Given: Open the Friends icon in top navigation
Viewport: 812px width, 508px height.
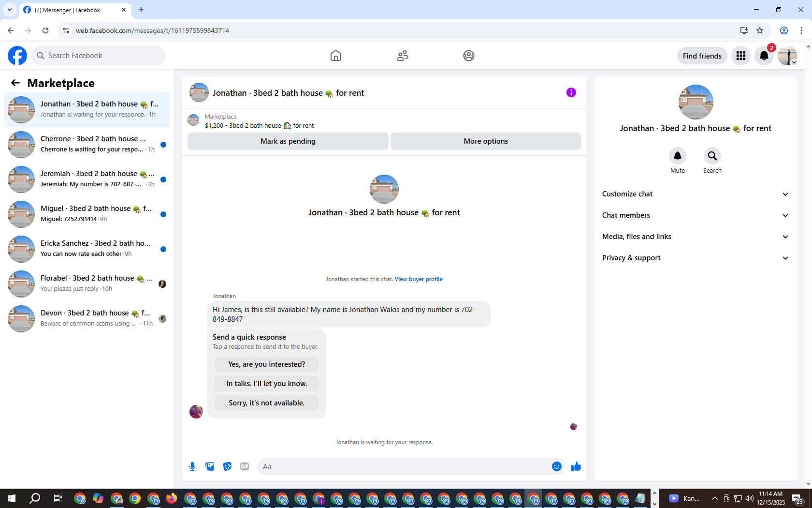Looking at the screenshot, I should 403,56.
